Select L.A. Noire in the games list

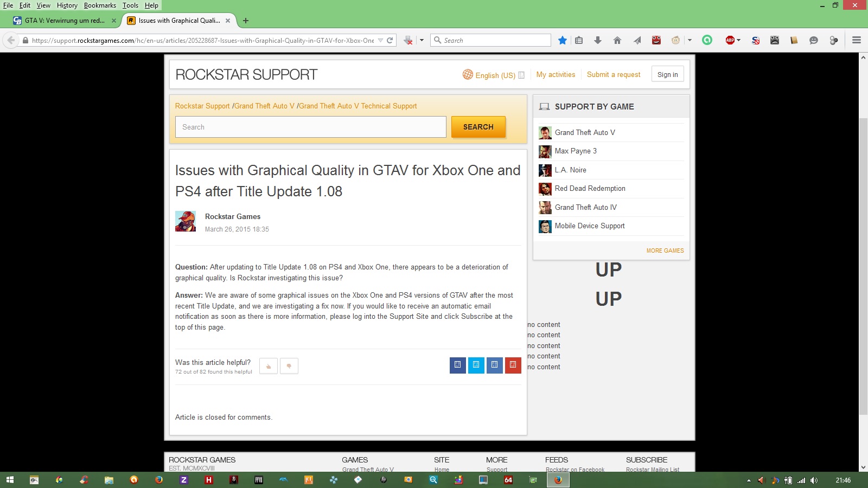pyautogui.click(x=570, y=170)
